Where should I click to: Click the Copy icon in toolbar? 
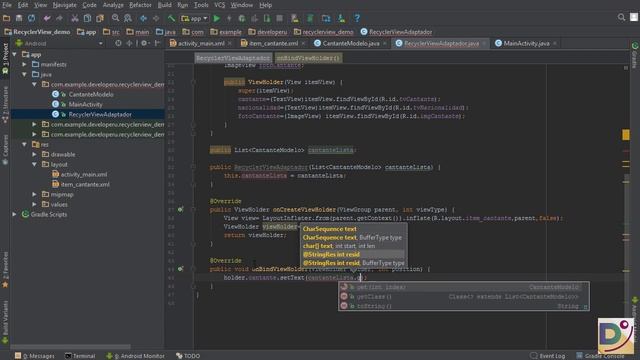[x=87, y=18]
